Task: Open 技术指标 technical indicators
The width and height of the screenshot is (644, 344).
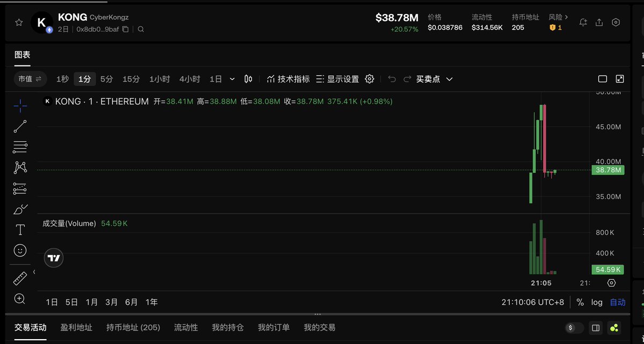Action: click(288, 79)
